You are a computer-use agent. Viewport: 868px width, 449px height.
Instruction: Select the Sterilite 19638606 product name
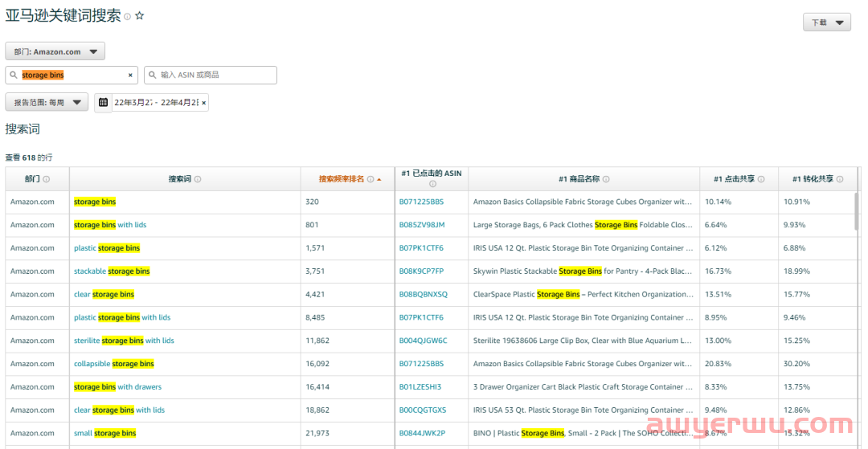tap(583, 341)
